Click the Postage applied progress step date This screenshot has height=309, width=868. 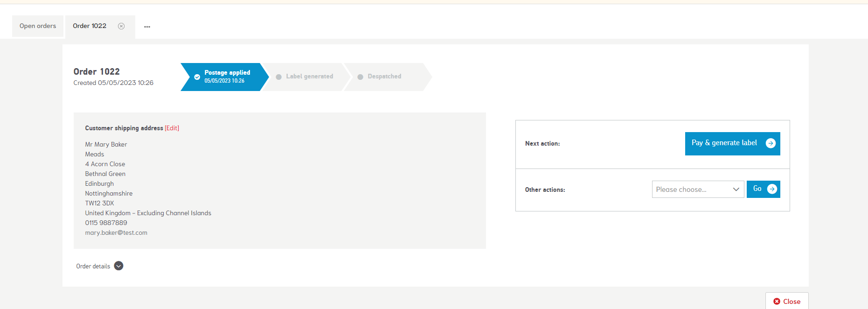coord(224,81)
